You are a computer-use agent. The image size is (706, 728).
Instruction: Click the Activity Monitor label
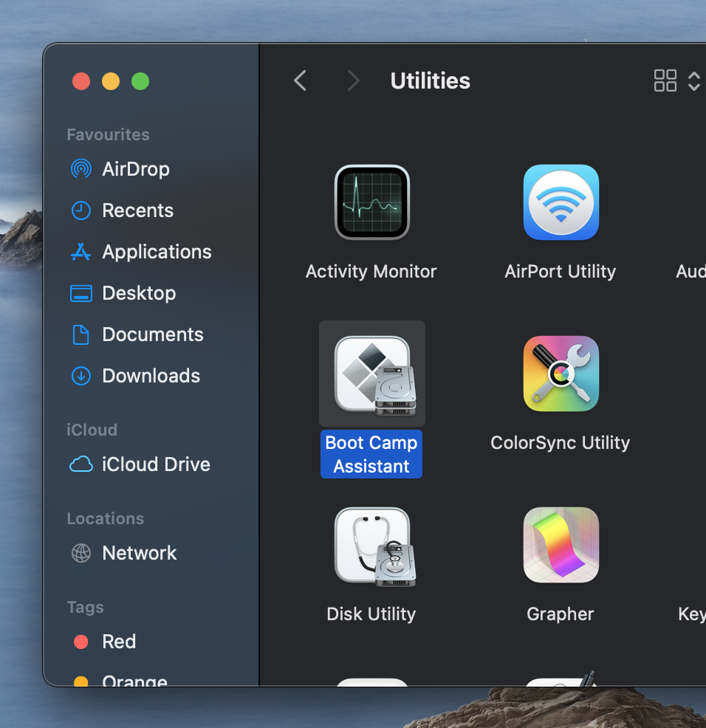[x=371, y=272]
